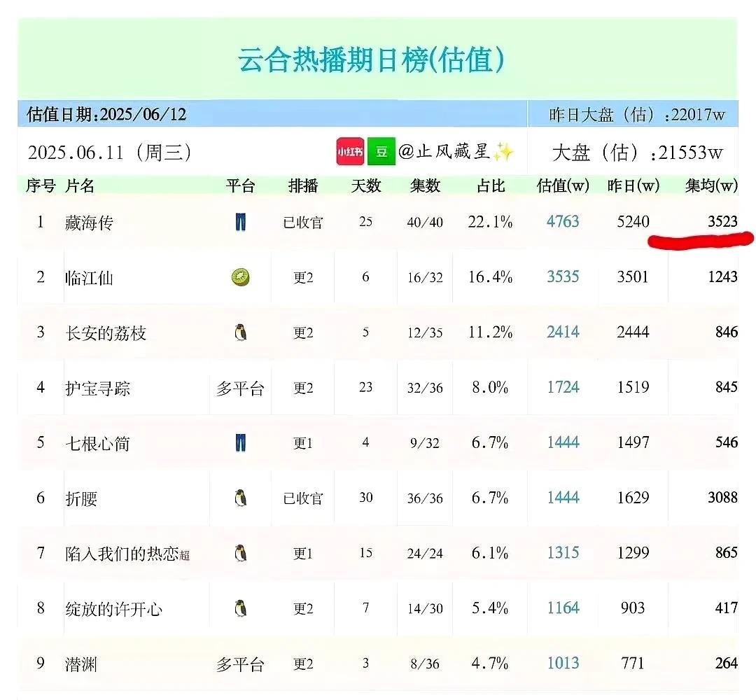Click the date 2025.06.11（周三）
This screenshot has height=700, width=756.
(x=110, y=153)
